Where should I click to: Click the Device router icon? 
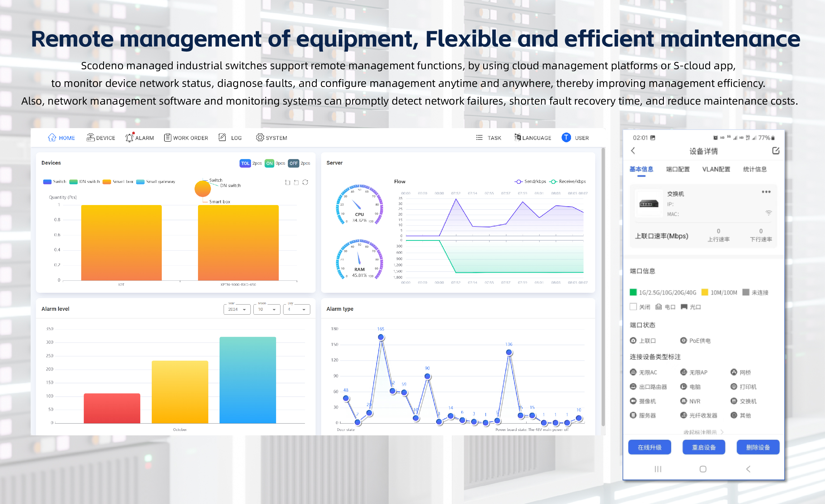point(90,138)
